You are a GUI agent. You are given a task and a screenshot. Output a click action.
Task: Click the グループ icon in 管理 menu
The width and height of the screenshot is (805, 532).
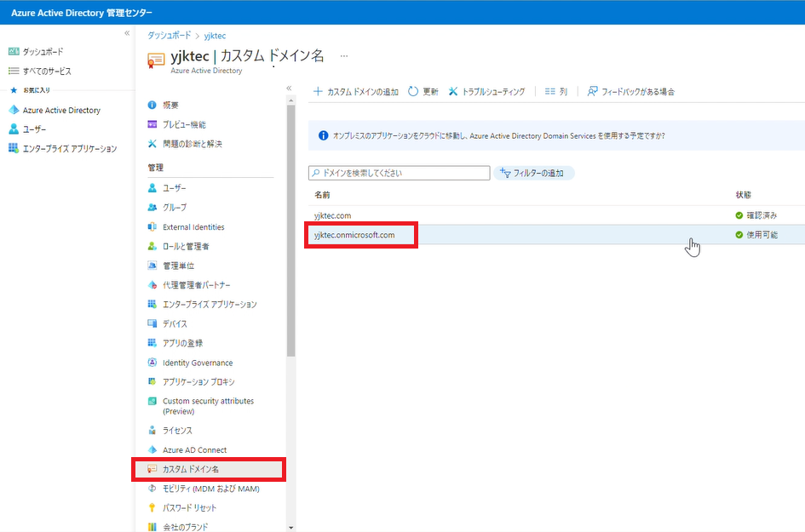pos(152,207)
